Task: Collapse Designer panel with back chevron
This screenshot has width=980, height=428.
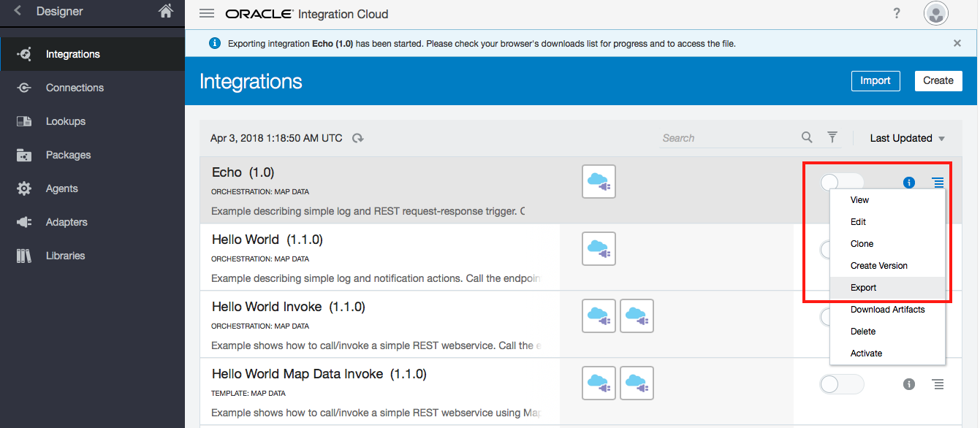Action: pyautogui.click(x=18, y=11)
